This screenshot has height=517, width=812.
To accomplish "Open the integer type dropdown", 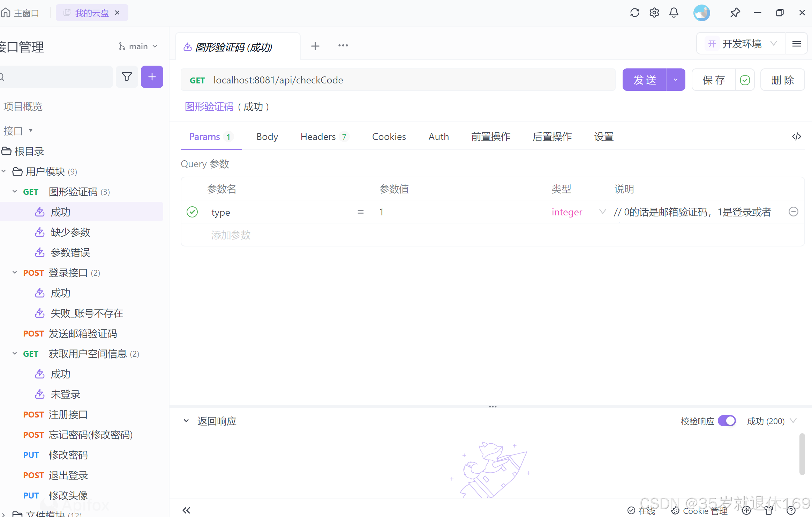I will [602, 212].
